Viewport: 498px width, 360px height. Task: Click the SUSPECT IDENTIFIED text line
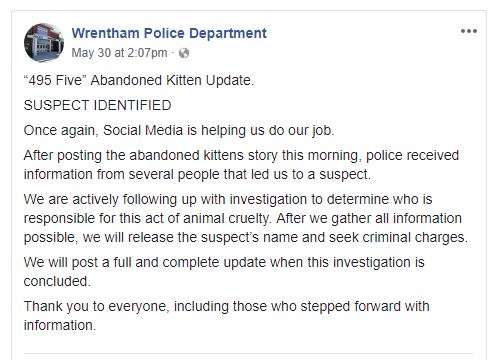coord(97,105)
